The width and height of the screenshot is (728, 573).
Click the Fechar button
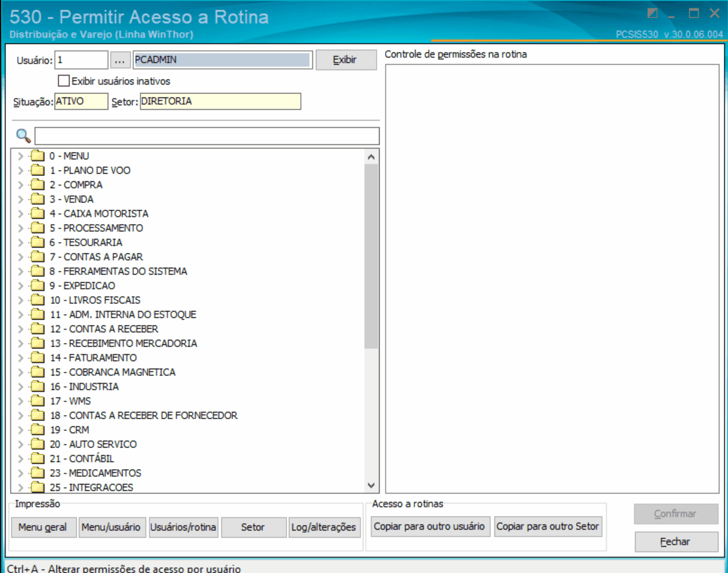pos(676,542)
